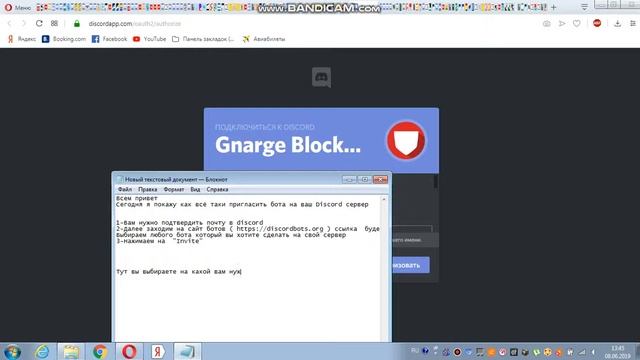Click the snapshot camera icon in address bar

coord(547,24)
